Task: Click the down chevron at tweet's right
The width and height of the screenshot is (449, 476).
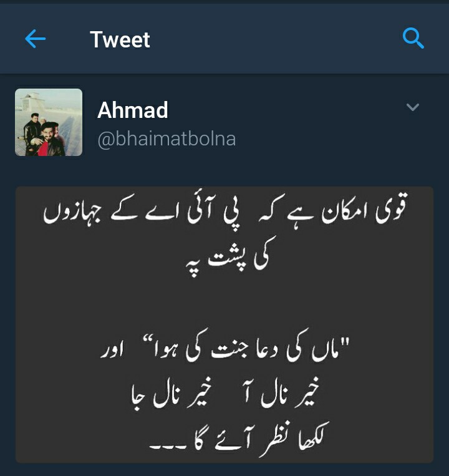Action: (413, 107)
